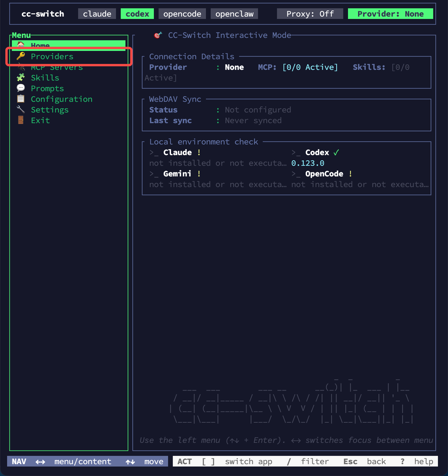Click the help hint in footer
448x476 pixels.
click(424, 461)
